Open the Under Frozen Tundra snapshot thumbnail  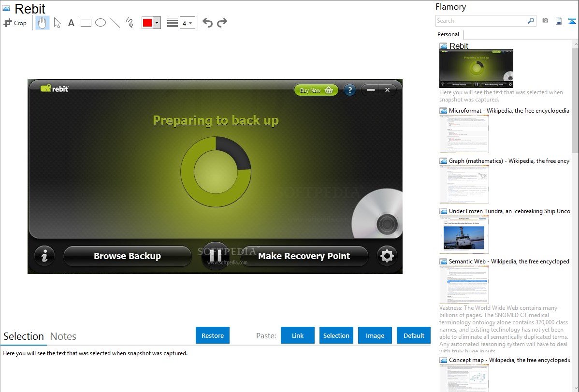coord(464,234)
